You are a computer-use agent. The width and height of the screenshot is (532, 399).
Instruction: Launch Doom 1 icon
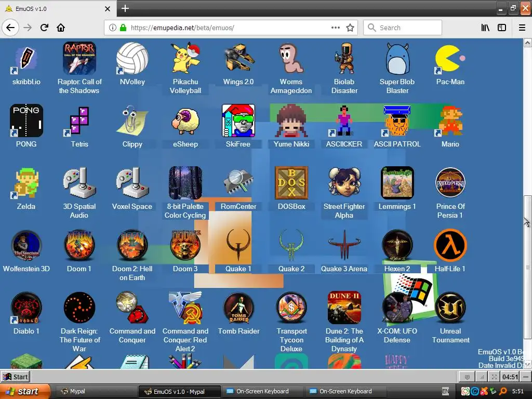(x=79, y=245)
